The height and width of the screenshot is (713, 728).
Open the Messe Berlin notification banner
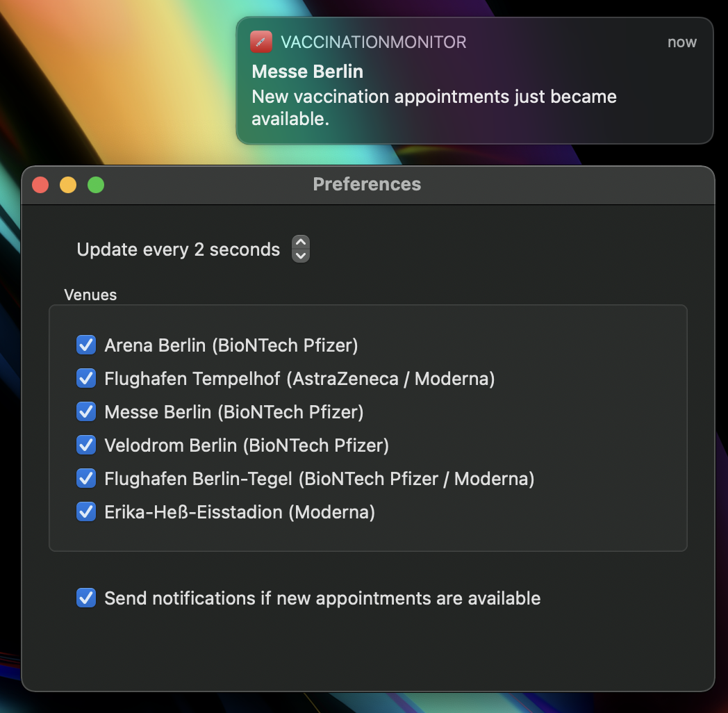(474, 81)
